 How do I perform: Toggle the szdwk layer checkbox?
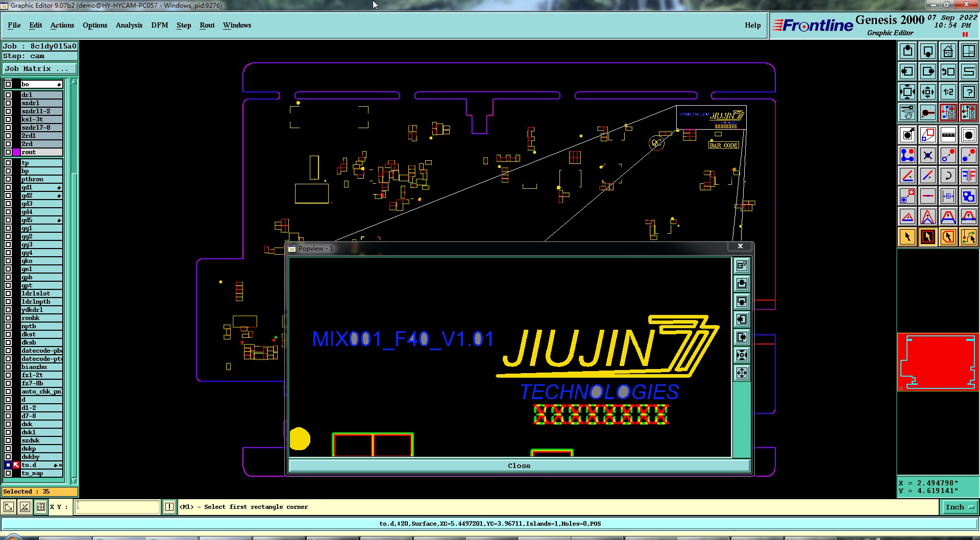(8, 440)
